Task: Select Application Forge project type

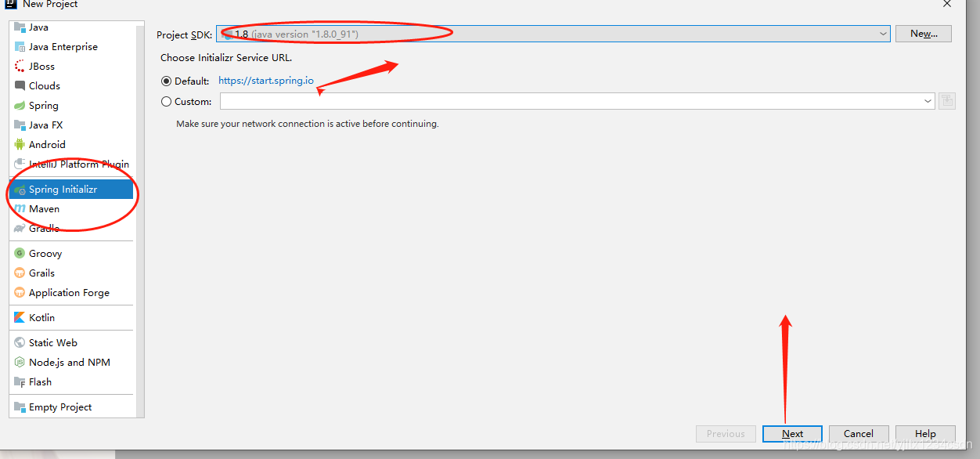Action: point(71,293)
